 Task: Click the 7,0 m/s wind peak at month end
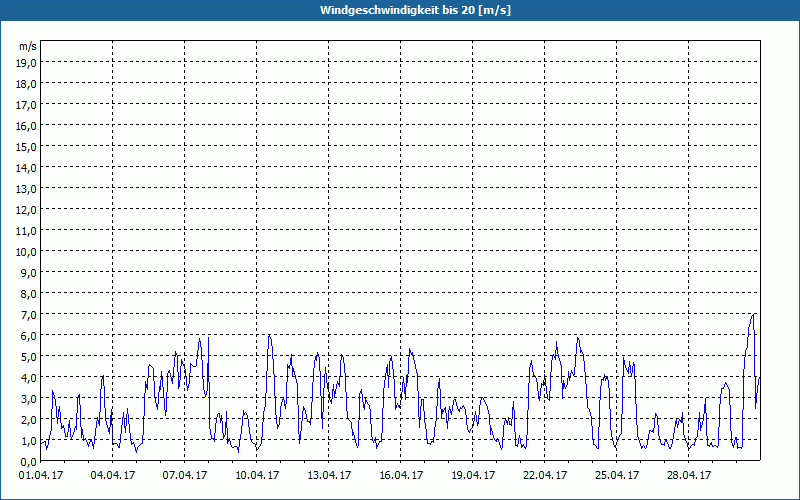click(753, 314)
